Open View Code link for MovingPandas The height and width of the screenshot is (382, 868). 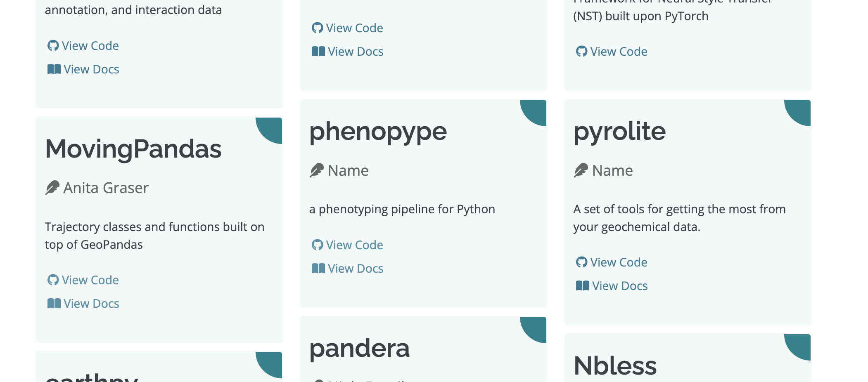click(x=83, y=280)
